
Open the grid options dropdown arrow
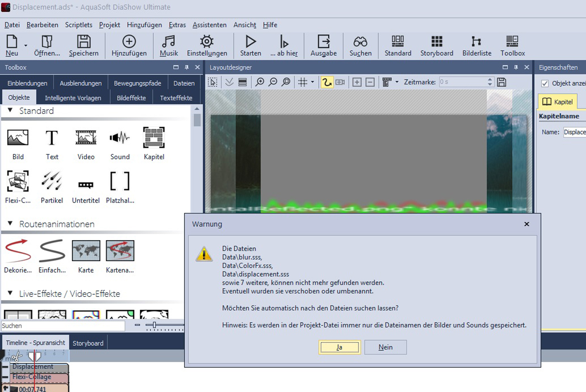313,82
